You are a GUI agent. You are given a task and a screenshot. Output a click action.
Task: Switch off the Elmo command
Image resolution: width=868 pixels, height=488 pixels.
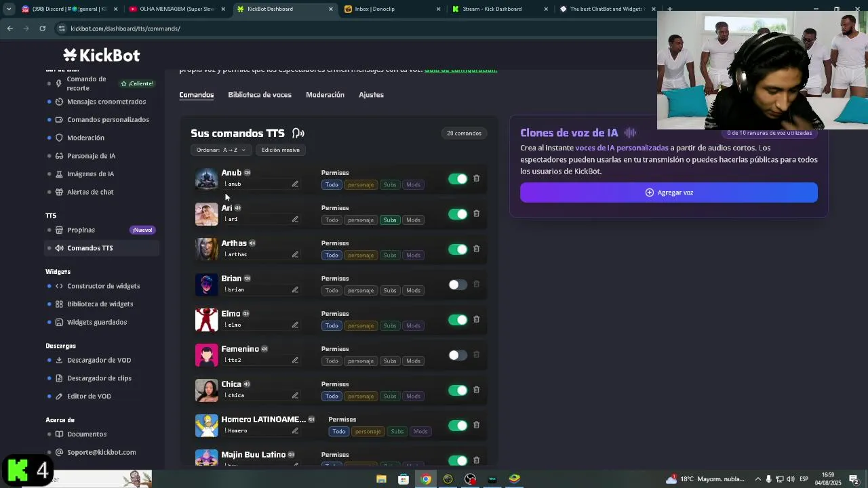pos(458,320)
